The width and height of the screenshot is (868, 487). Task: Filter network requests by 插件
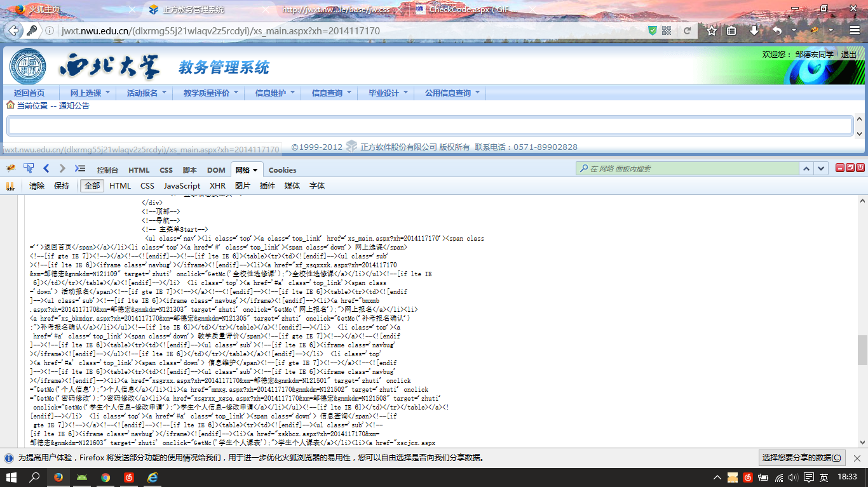click(268, 186)
